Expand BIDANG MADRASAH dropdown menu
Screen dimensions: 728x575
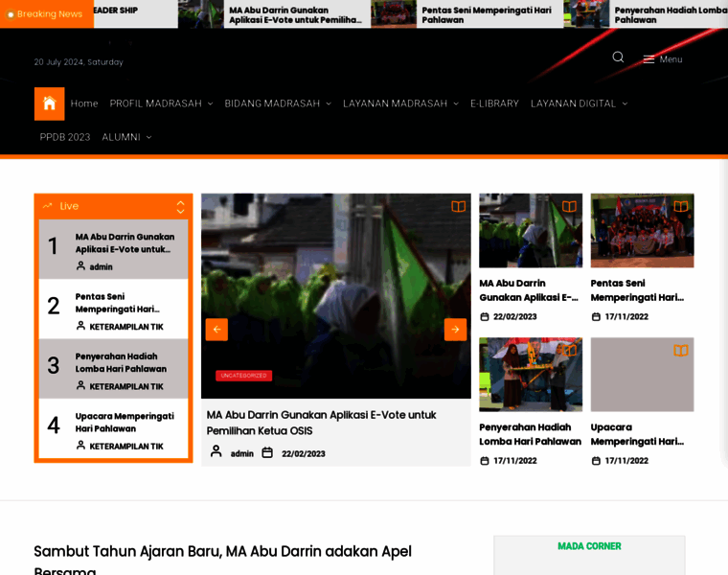point(278,103)
